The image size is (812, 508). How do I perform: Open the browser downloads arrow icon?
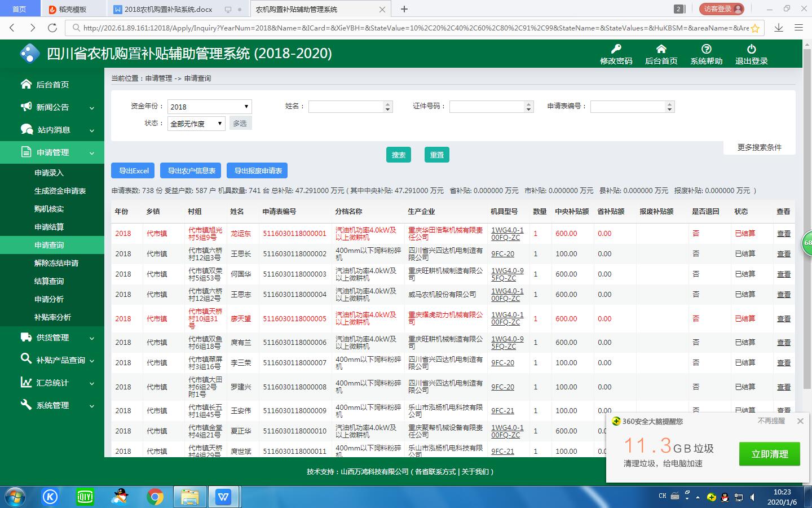click(x=779, y=28)
